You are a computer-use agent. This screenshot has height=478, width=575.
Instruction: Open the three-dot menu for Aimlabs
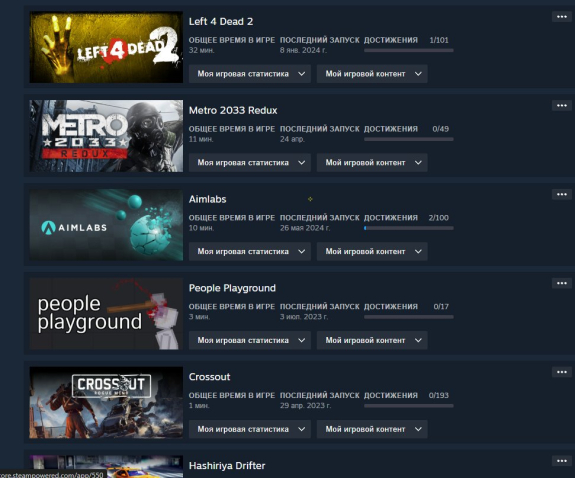tap(561, 194)
